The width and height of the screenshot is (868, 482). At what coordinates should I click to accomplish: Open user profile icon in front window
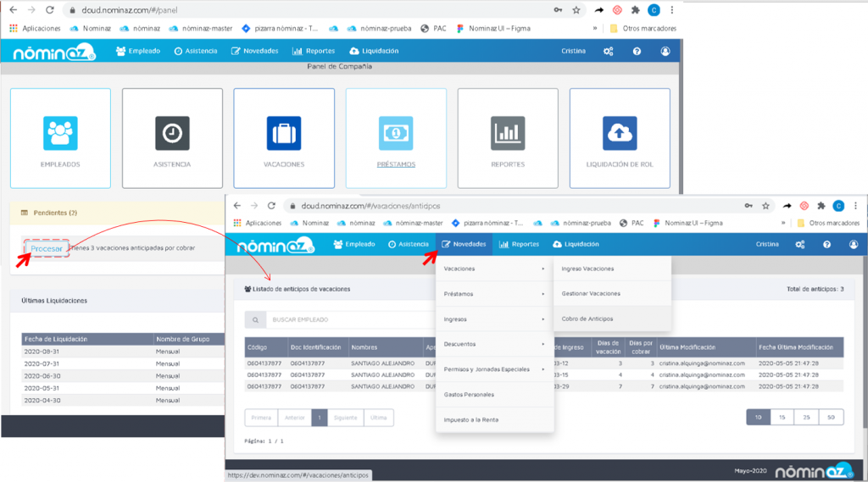point(853,244)
